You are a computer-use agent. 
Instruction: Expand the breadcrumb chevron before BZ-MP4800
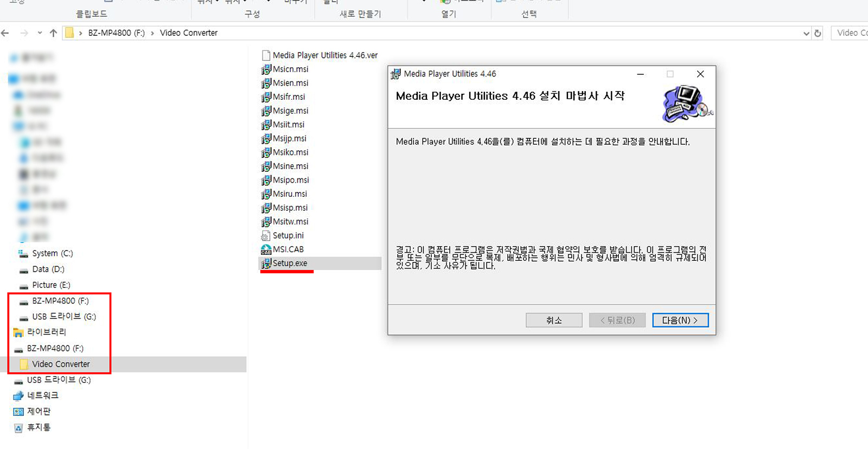tap(80, 33)
